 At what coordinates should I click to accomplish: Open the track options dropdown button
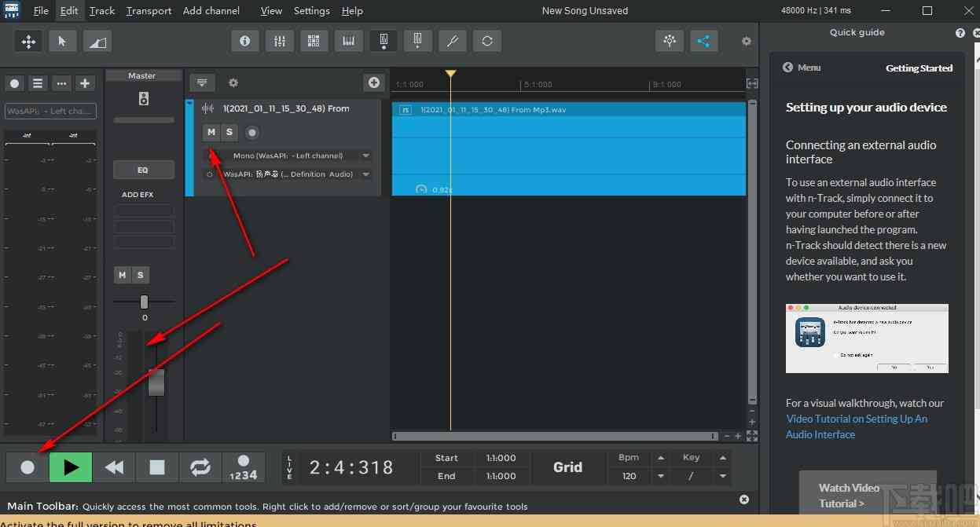202,82
